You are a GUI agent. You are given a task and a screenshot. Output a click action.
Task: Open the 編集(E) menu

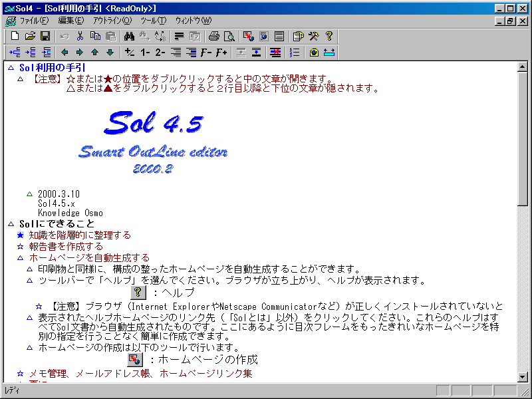point(71,21)
